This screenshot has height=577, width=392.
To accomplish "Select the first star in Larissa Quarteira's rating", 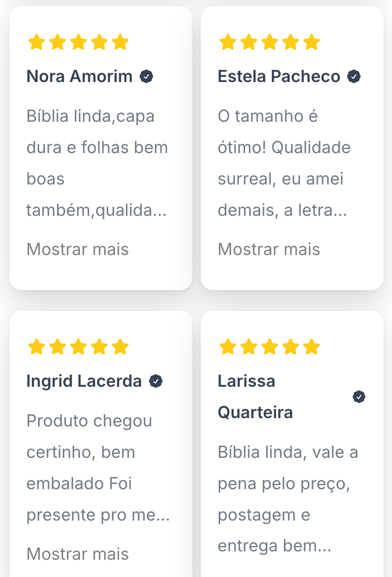I will click(227, 347).
